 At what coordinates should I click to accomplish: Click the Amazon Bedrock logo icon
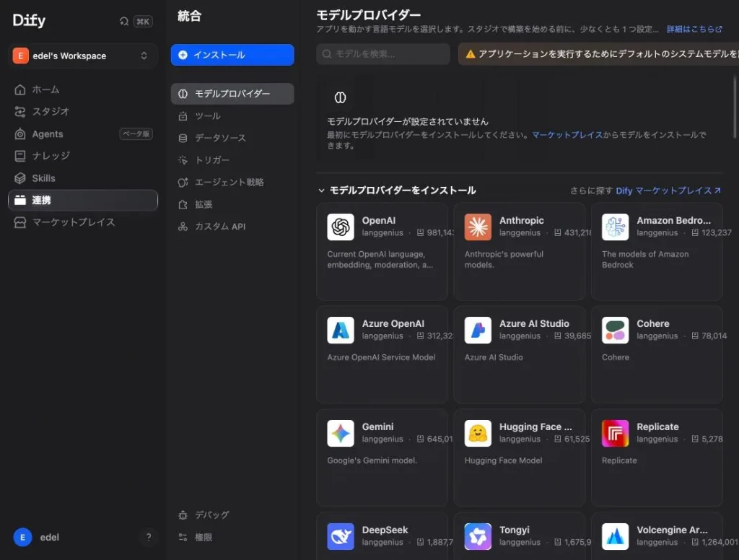615,227
